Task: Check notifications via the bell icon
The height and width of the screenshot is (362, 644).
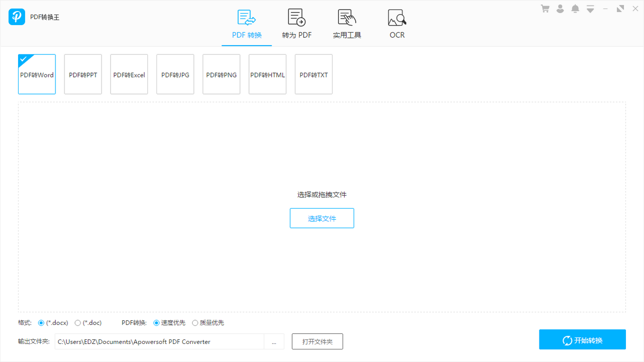Action: 575,9
